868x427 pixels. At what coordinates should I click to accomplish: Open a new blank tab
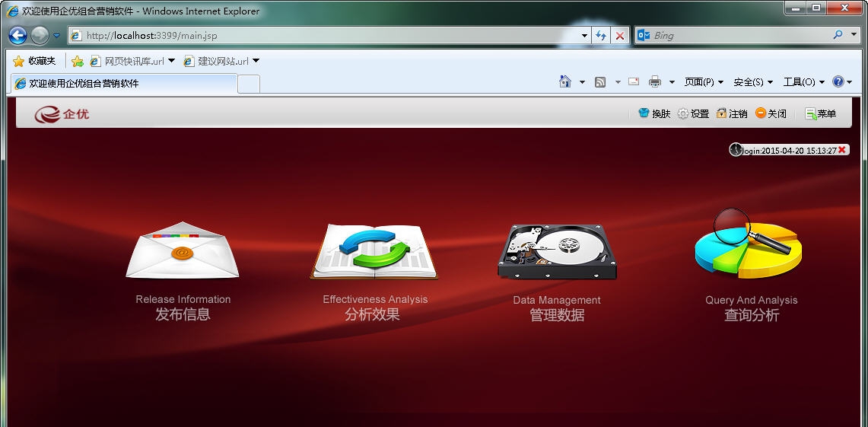click(249, 84)
